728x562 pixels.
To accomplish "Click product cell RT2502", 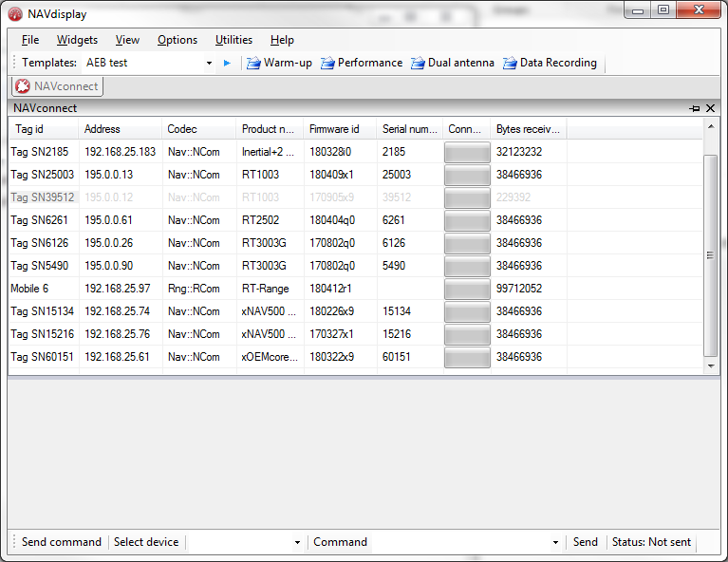I will coord(260,220).
